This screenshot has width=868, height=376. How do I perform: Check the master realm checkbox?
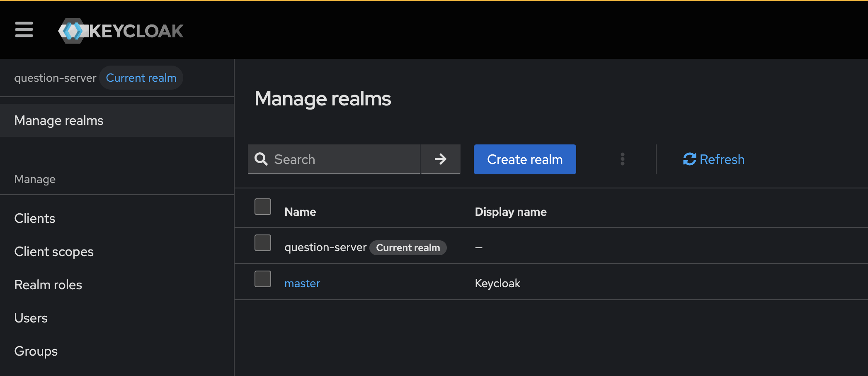pyautogui.click(x=263, y=279)
